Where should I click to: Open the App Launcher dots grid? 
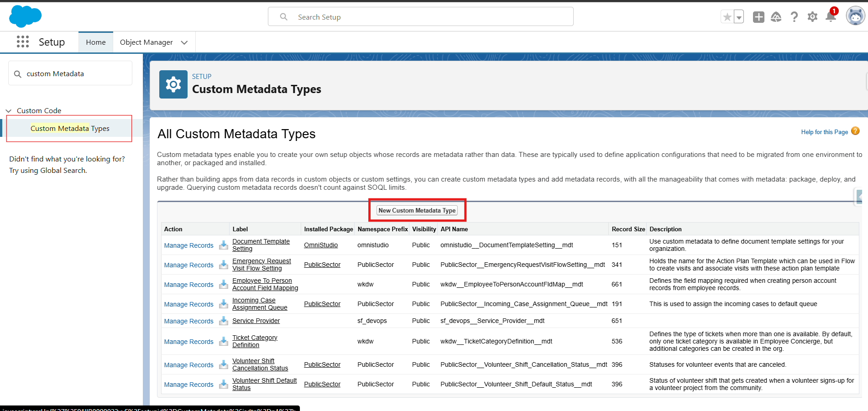tap(23, 42)
